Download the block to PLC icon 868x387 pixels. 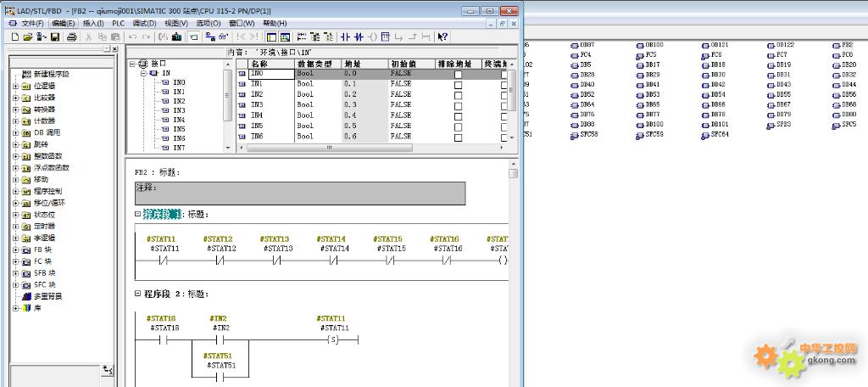click(177, 37)
